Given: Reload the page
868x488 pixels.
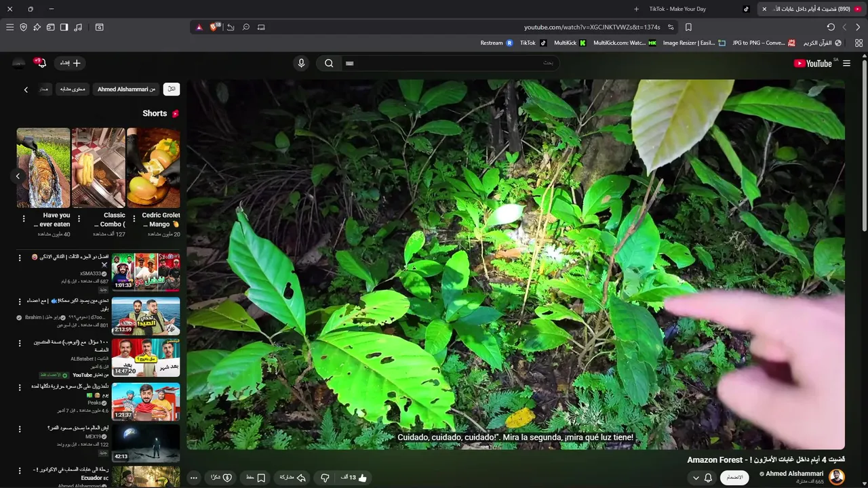Looking at the screenshot, I should click(831, 27).
